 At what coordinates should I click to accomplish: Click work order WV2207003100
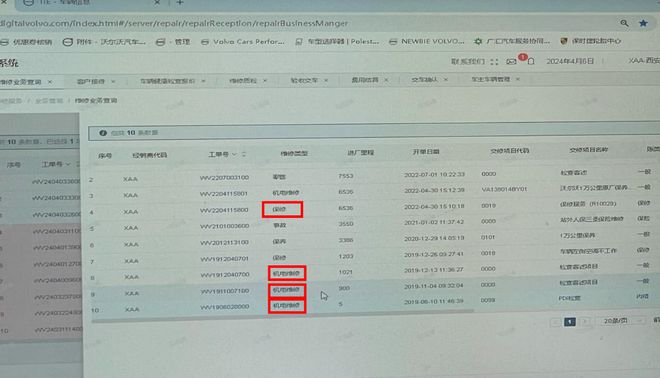(x=224, y=178)
